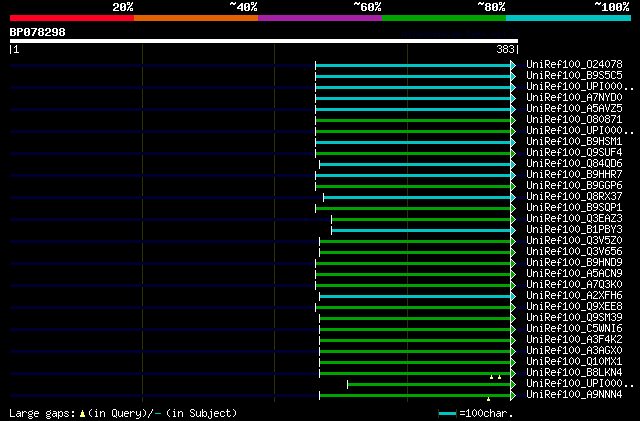
Task: Click the green alignment bar for UniRef100_C5WNI6
Action: [415, 330]
